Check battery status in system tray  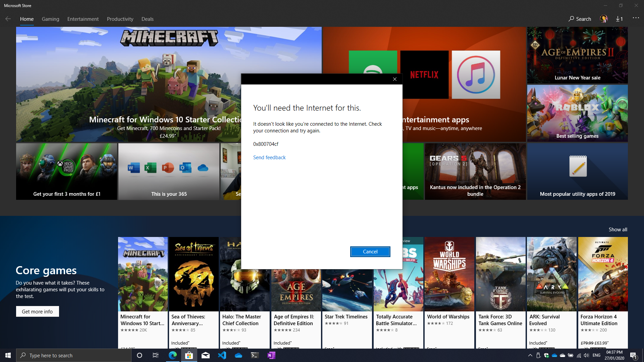point(571,355)
